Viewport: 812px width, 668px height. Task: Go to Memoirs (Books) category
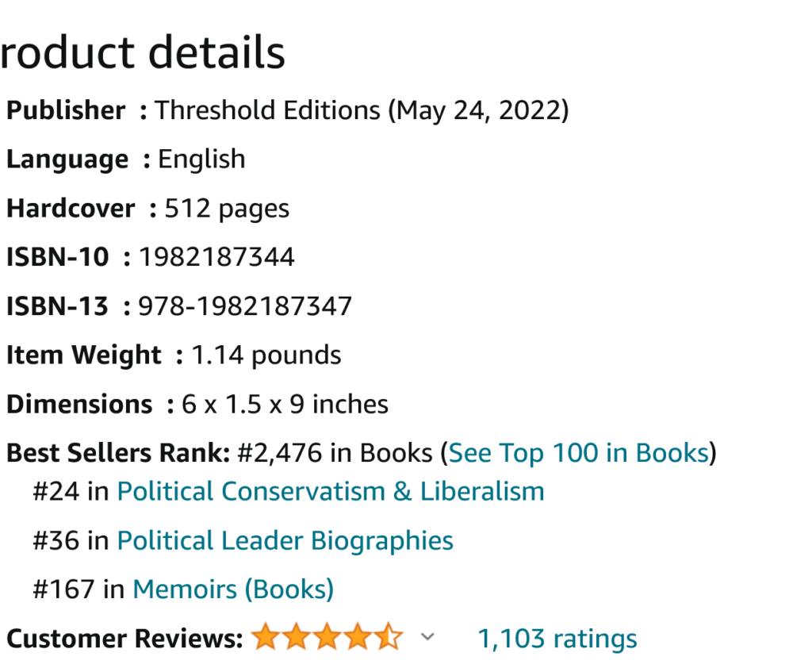(x=233, y=589)
